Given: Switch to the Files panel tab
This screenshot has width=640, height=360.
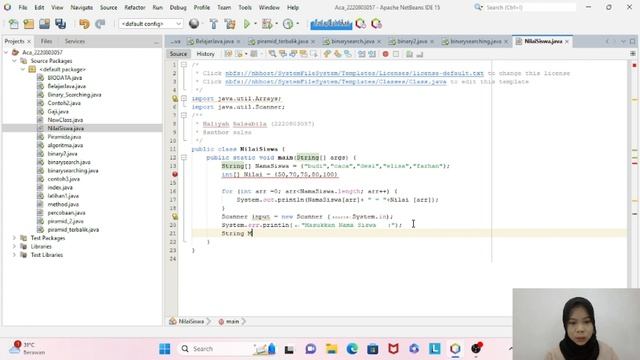Looking at the screenshot, I should pos(46,41).
